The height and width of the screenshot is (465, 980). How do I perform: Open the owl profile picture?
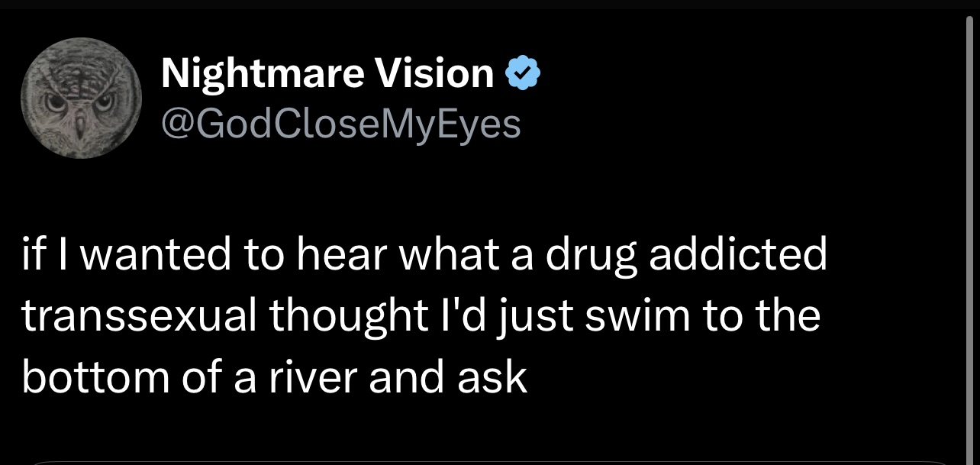[81, 98]
